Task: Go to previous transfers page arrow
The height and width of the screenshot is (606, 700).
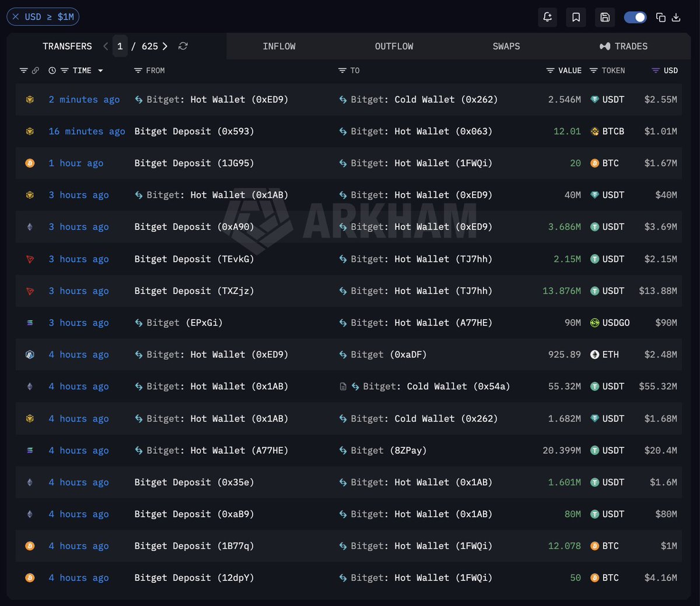Action: point(106,46)
